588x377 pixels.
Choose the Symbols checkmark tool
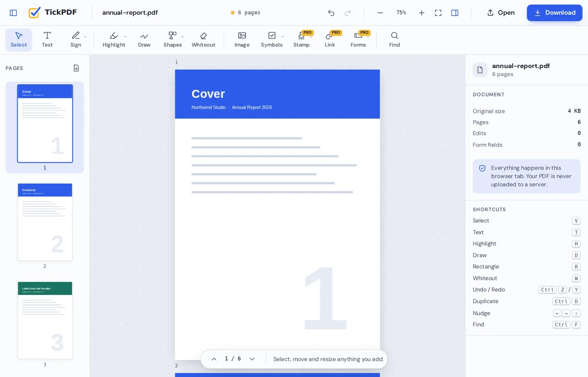pos(272,40)
